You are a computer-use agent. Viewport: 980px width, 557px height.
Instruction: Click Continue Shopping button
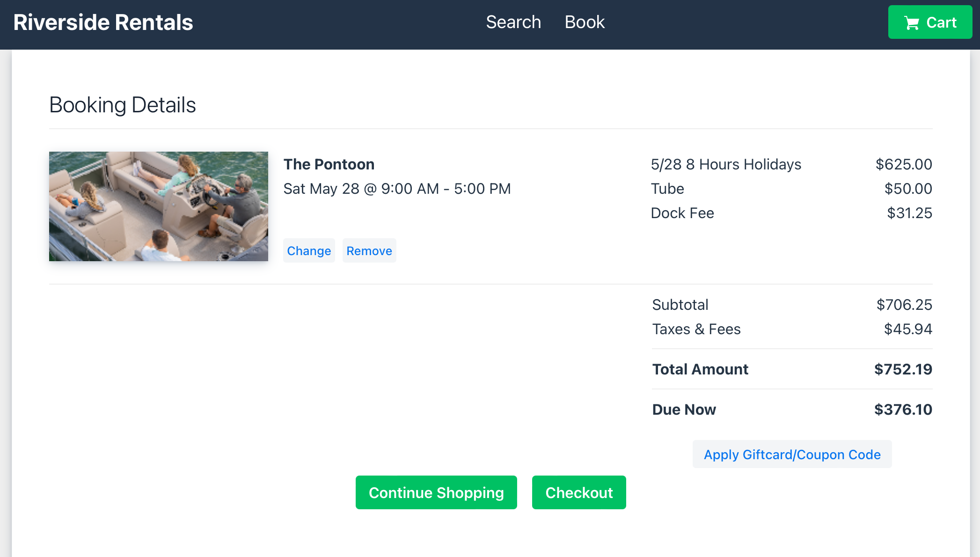436,492
